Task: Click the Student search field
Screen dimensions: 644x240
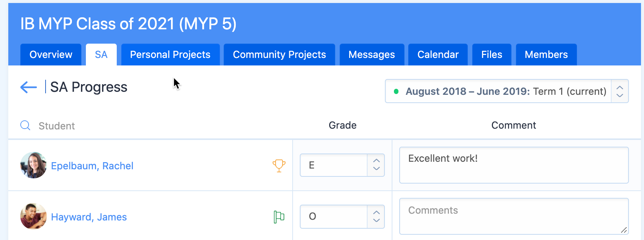Action: coord(151,126)
